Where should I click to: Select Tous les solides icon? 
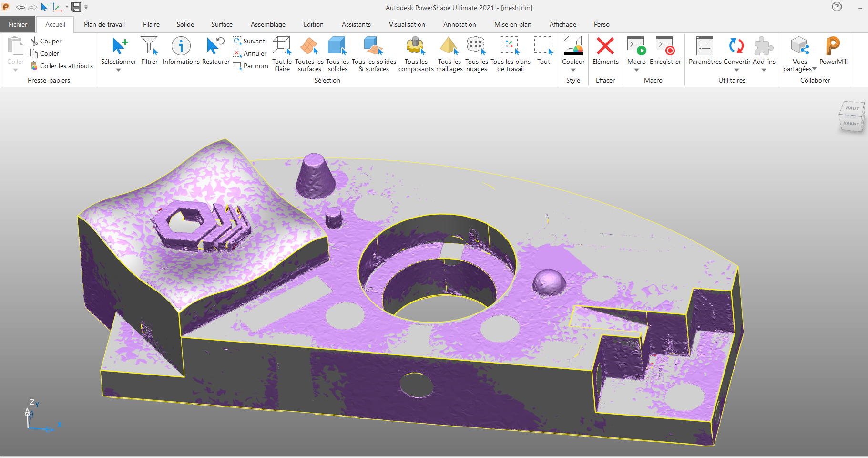click(x=337, y=47)
